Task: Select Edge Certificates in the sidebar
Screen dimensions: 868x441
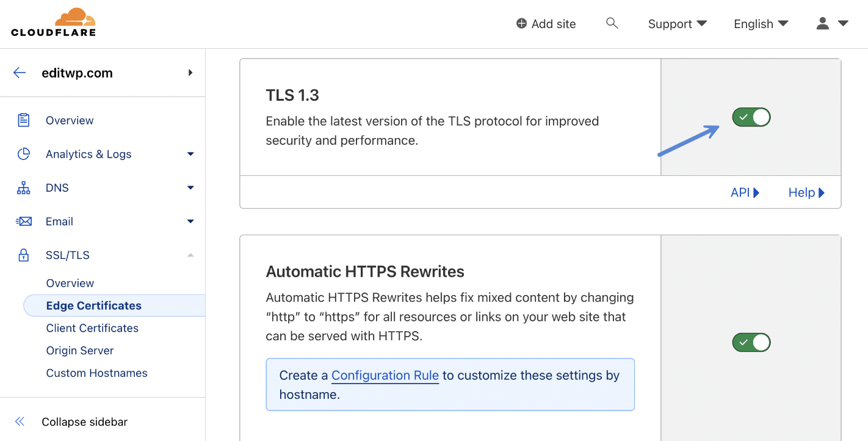Action: pyautogui.click(x=93, y=305)
